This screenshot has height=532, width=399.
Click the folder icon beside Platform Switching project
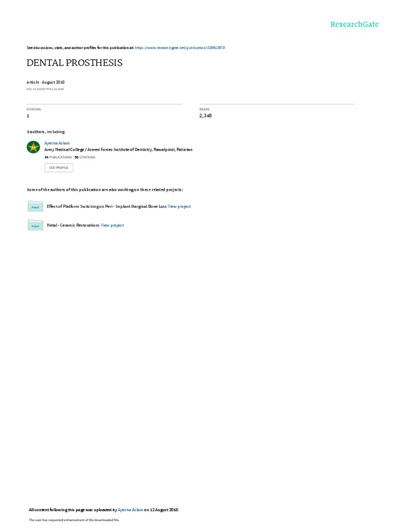click(35, 206)
